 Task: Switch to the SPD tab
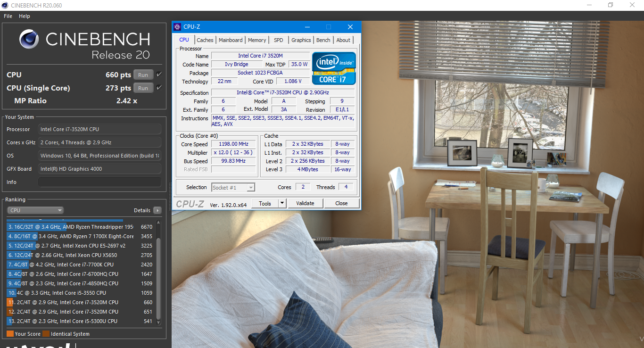click(279, 40)
